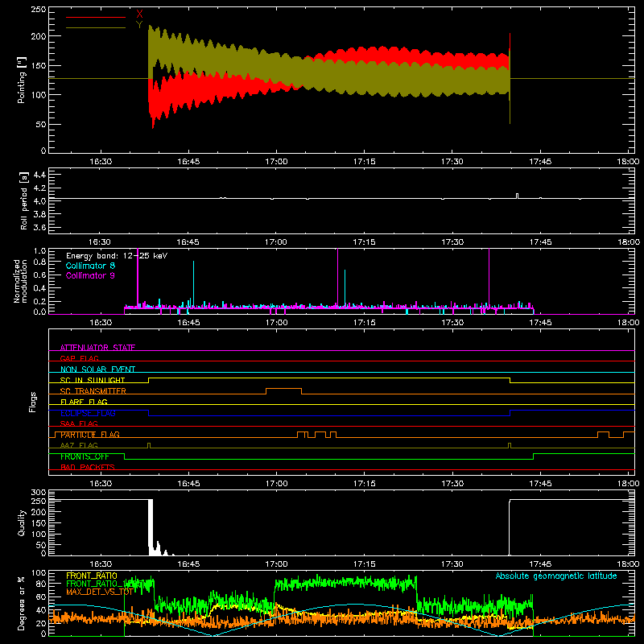Click the 3.6 tick on Roll period axis
644x644 pixels.
[39, 228]
